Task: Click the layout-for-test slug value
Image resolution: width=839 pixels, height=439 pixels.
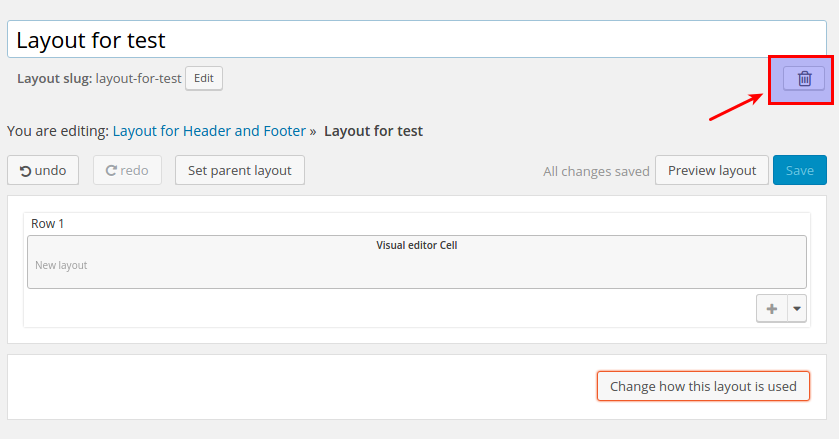Action: pyautogui.click(x=139, y=79)
